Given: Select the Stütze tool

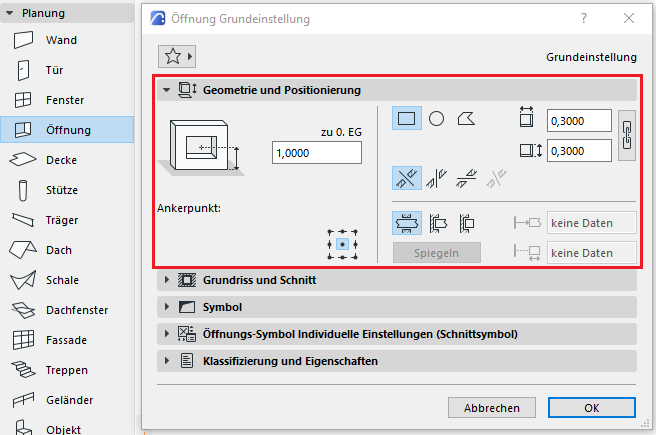Looking at the screenshot, I should click(x=60, y=190).
